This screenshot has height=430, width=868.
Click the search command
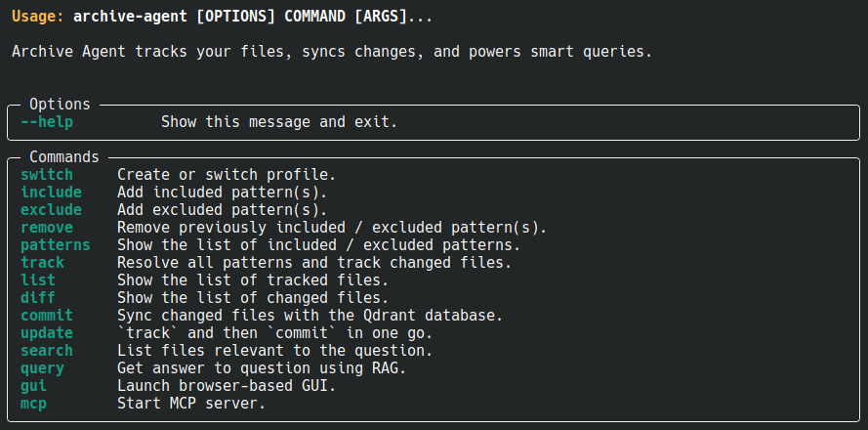(47, 351)
